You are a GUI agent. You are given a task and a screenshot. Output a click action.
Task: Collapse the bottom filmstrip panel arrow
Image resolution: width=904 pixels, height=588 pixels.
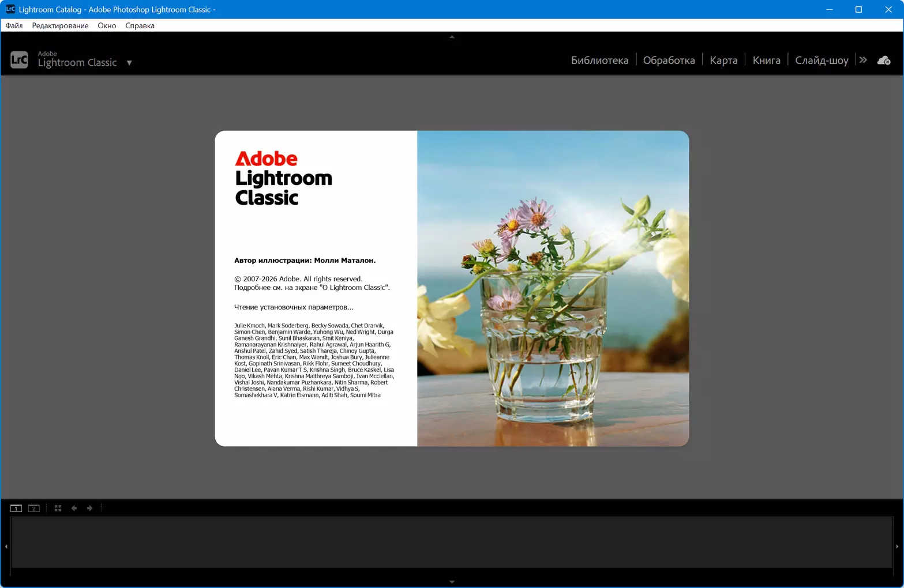click(452, 582)
